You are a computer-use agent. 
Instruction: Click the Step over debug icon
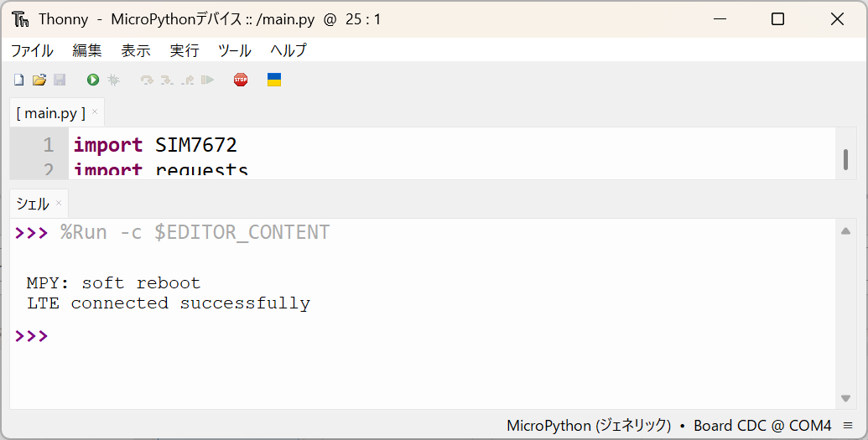147,80
